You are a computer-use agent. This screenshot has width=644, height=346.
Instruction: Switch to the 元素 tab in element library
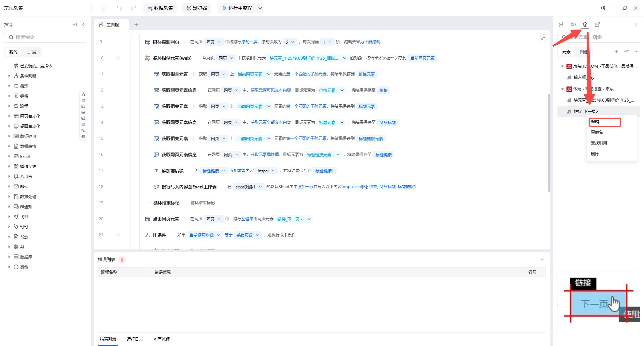(566, 52)
